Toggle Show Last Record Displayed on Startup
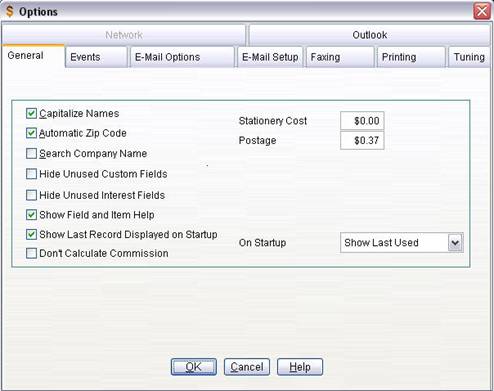 [31, 234]
